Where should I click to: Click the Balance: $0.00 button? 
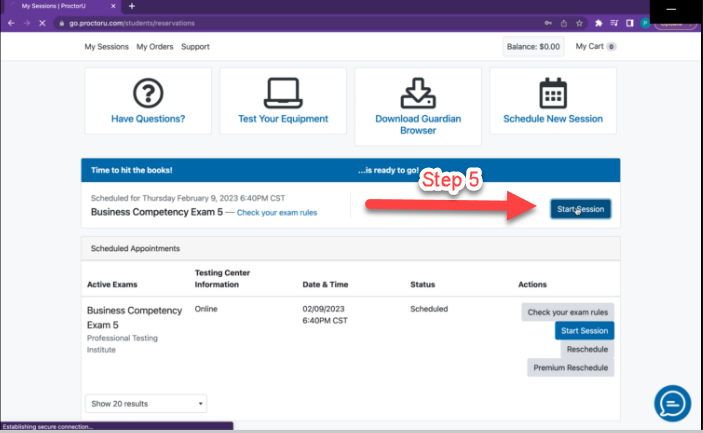tap(533, 47)
